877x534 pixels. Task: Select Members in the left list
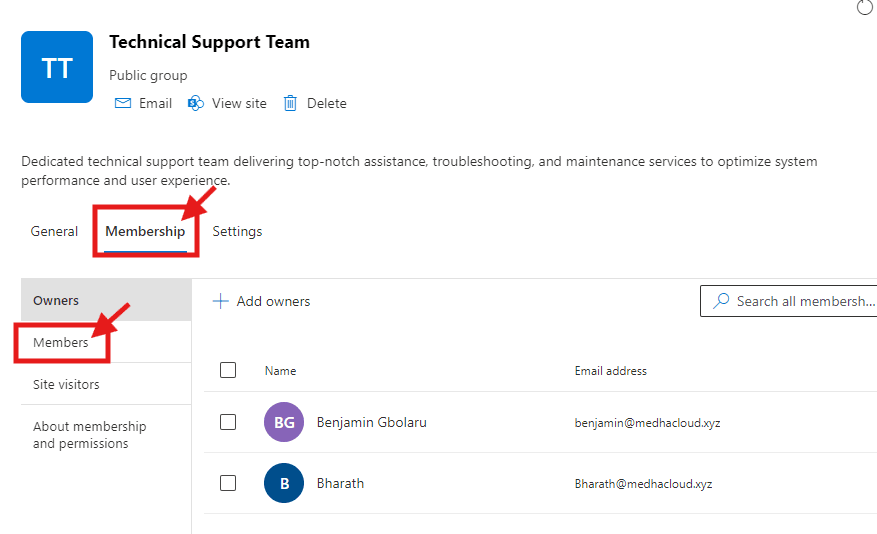point(61,342)
